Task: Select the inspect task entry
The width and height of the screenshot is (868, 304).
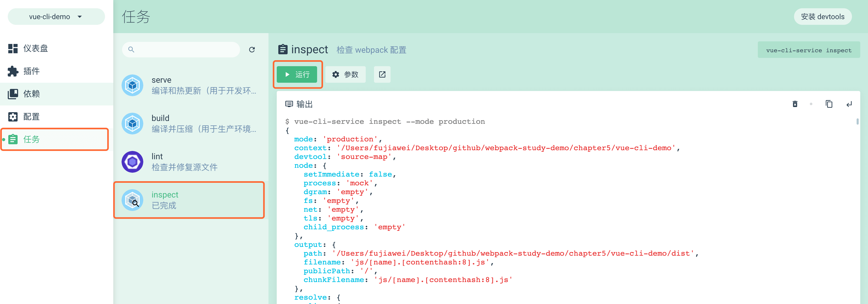Action: click(189, 200)
